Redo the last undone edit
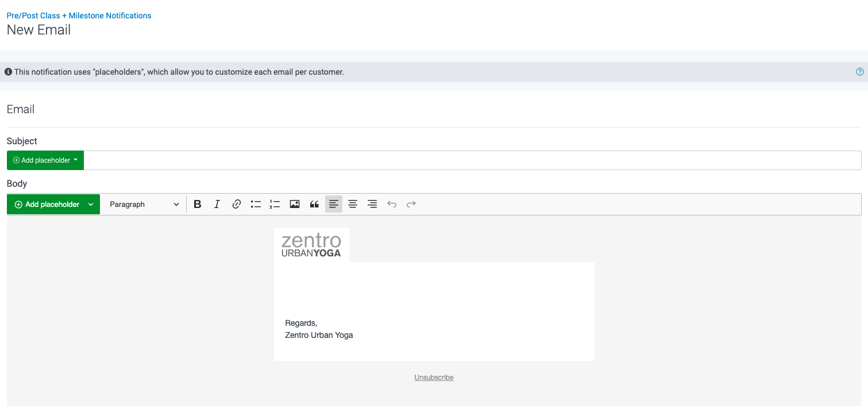 click(411, 204)
